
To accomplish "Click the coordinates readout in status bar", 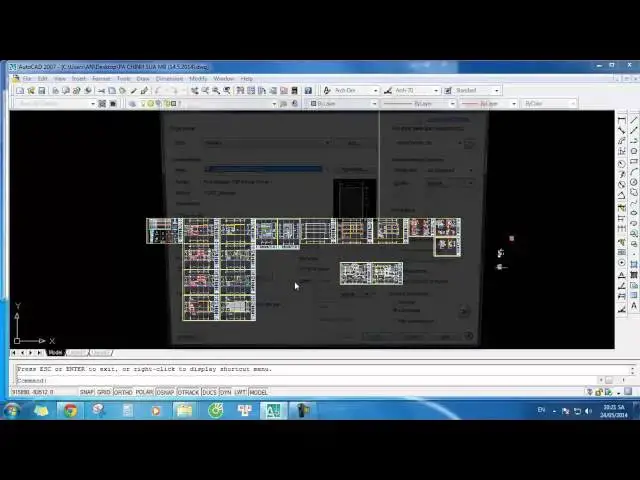I will coord(33,392).
